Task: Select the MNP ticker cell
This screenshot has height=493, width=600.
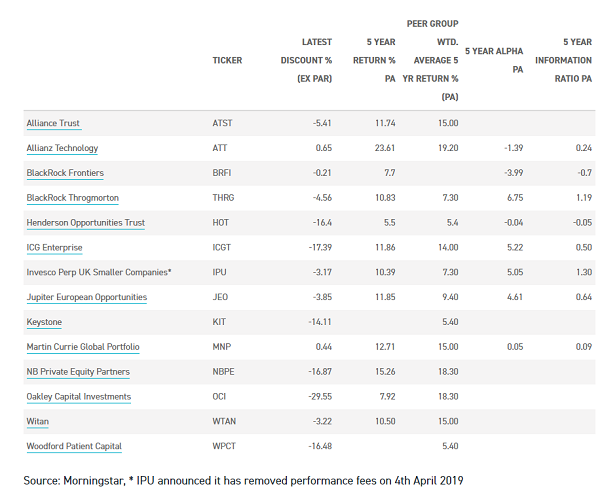Action: 222,347
